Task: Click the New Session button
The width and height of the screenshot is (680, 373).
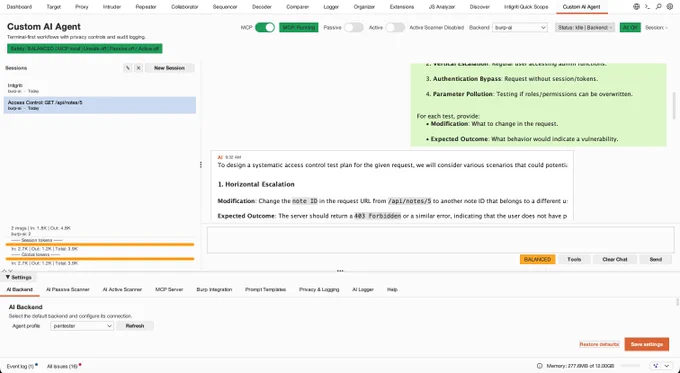Action: [x=169, y=68]
